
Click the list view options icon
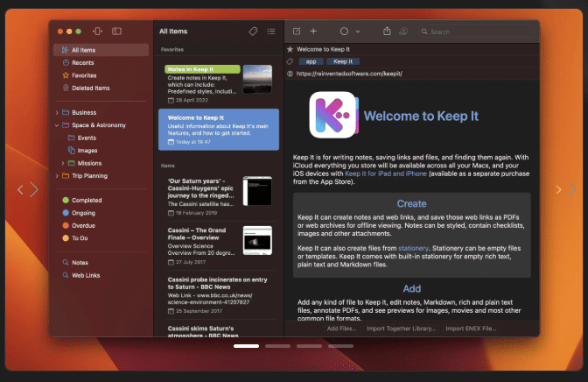[x=271, y=32]
